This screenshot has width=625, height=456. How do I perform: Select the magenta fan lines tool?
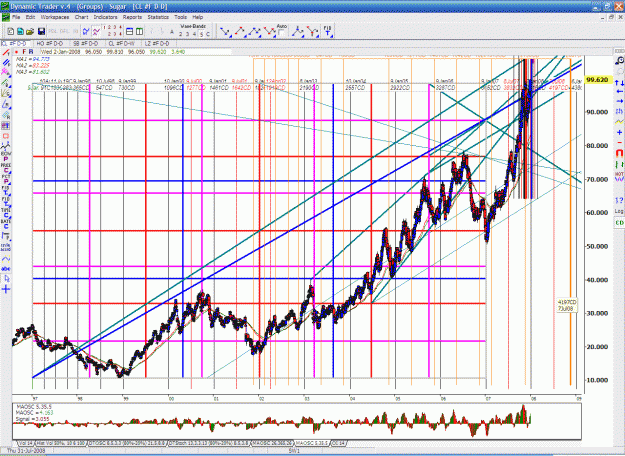[x=6, y=72]
